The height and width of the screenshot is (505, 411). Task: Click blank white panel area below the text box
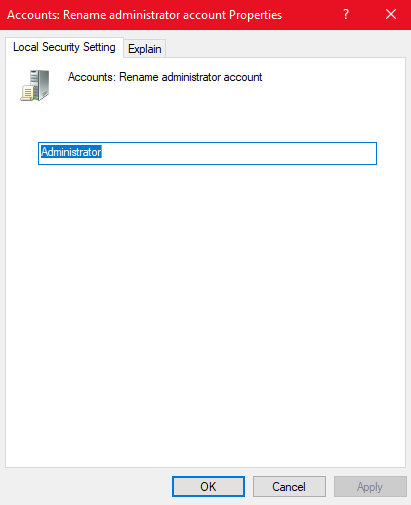point(205,300)
